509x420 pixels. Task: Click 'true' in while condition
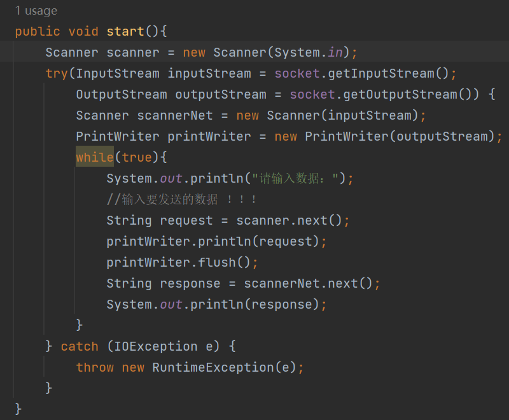coord(137,157)
